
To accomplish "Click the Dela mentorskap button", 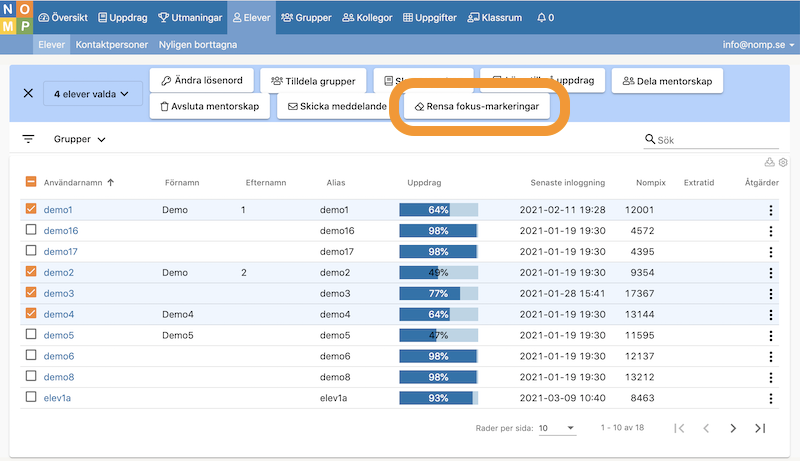I will click(x=667, y=81).
